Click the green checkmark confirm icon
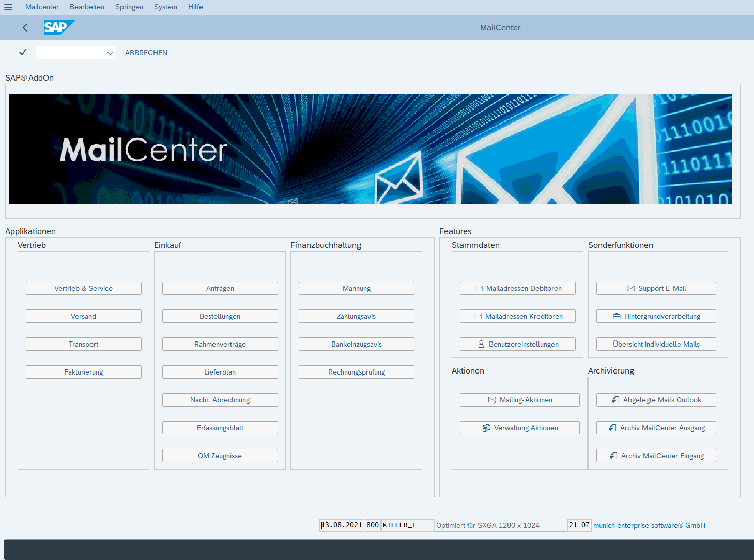This screenshot has height=560, width=754. 22,52
